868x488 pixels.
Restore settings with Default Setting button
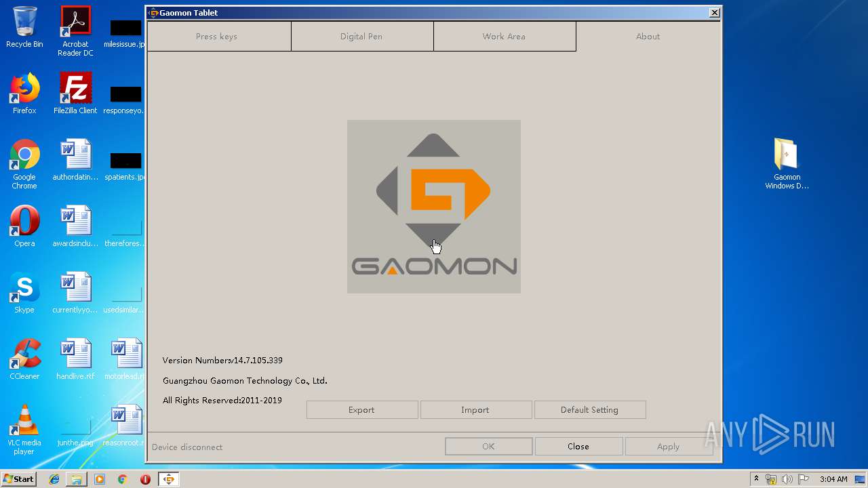(589, 409)
